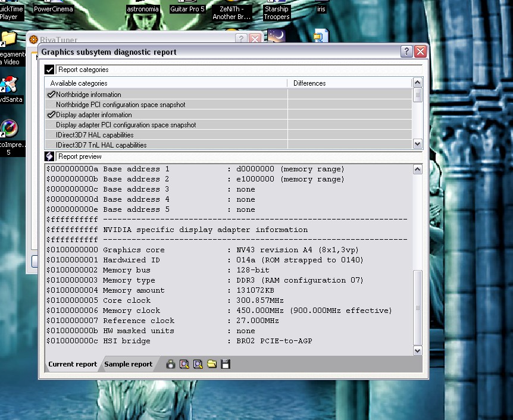513x420 pixels.
Task: Click the Memory clock 450.000MHz line
Action: click(219, 311)
